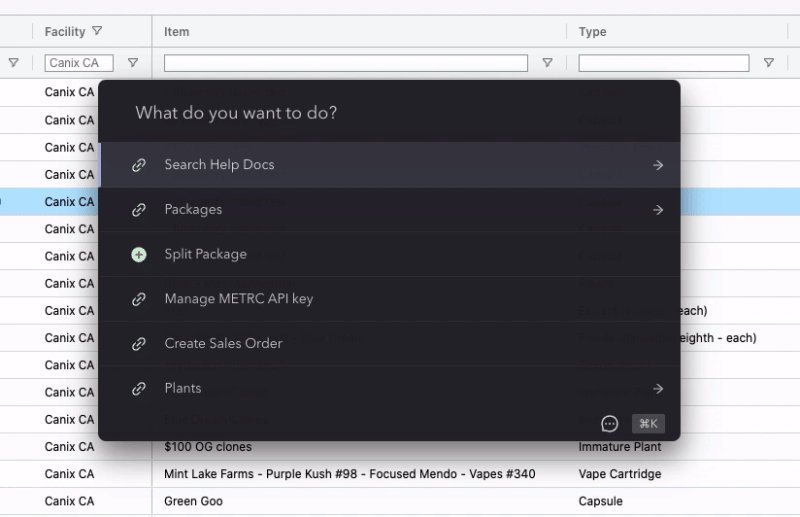This screenshot has height=517, width=800.
Task: Click the link icon beside Search Help Docs
Action: (x=139, y=165)
